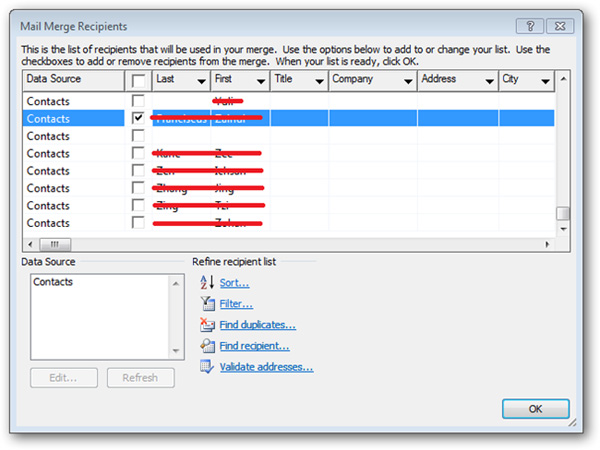Click the Filter funnel icon
Screen dimensions: 600x450
(x=207, y=303)
